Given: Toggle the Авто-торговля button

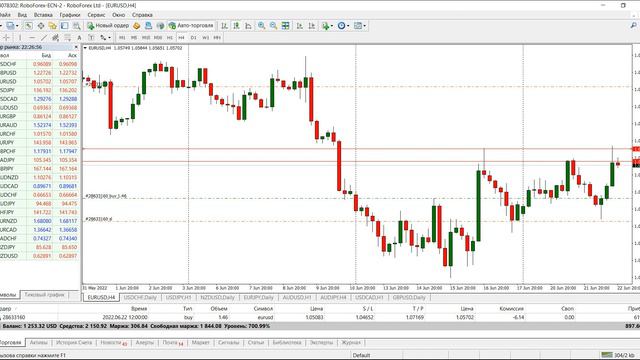Looking at the screenshot, I should (191, 26).
